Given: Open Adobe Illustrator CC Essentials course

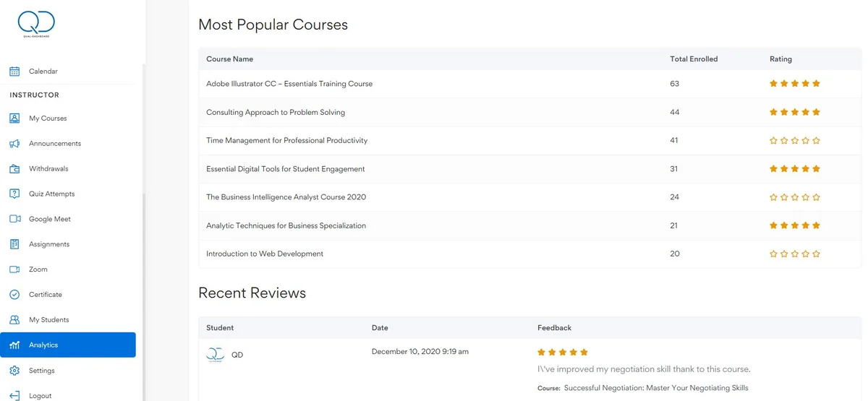Looking at the screenshot, I should (289, 84).
